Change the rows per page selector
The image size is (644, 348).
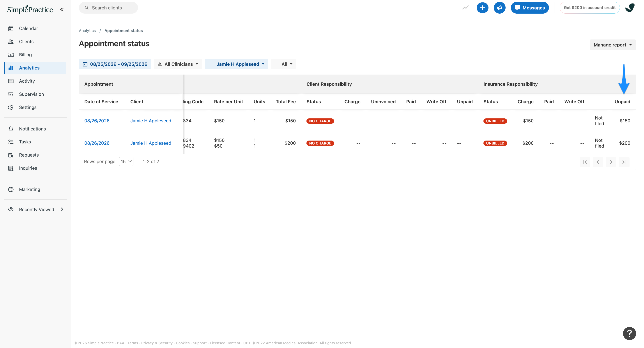pyautogui.click(x=126, y=162)
